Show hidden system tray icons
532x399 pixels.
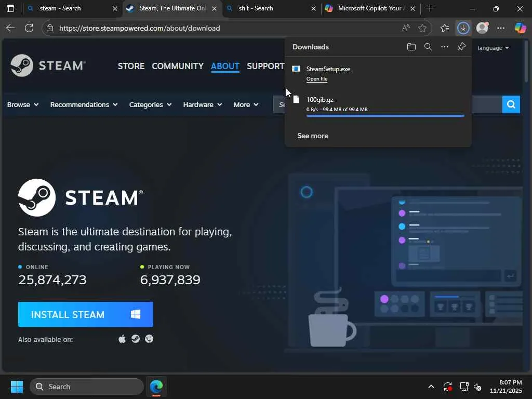(x=431, y=387)
